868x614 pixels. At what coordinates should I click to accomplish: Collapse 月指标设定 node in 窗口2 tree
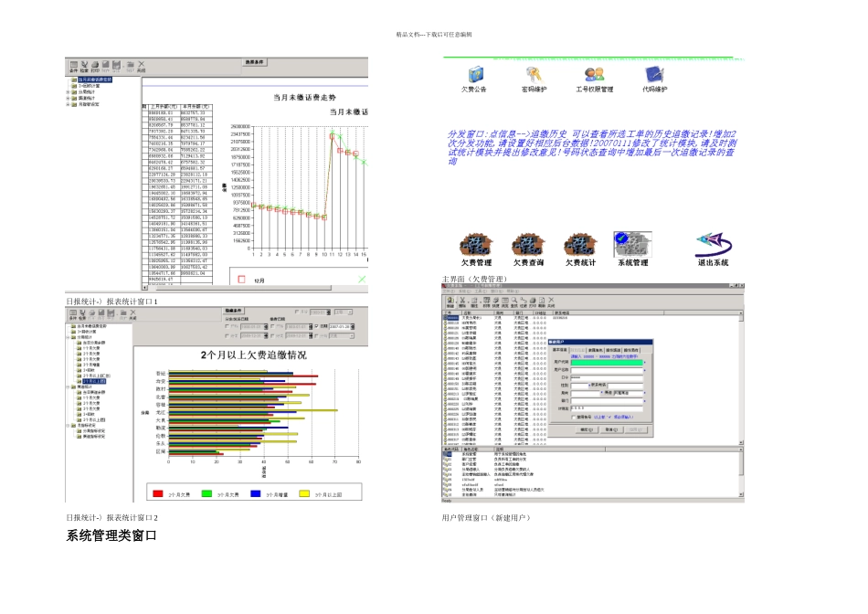pos(69,425)
